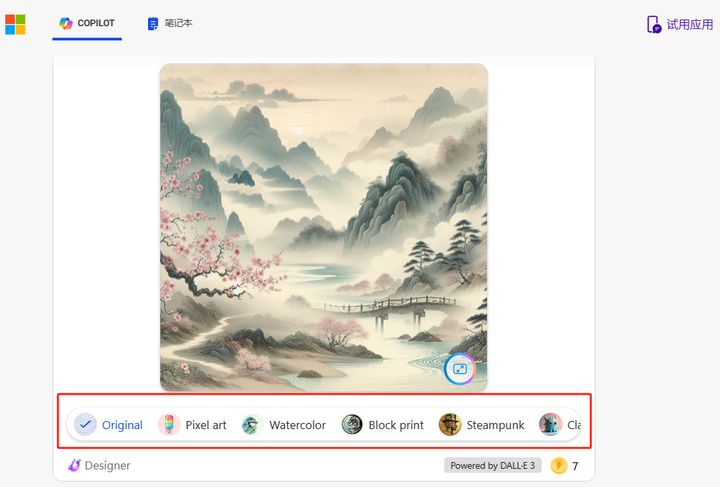Open the generated landscape painting image

[324, 227]
